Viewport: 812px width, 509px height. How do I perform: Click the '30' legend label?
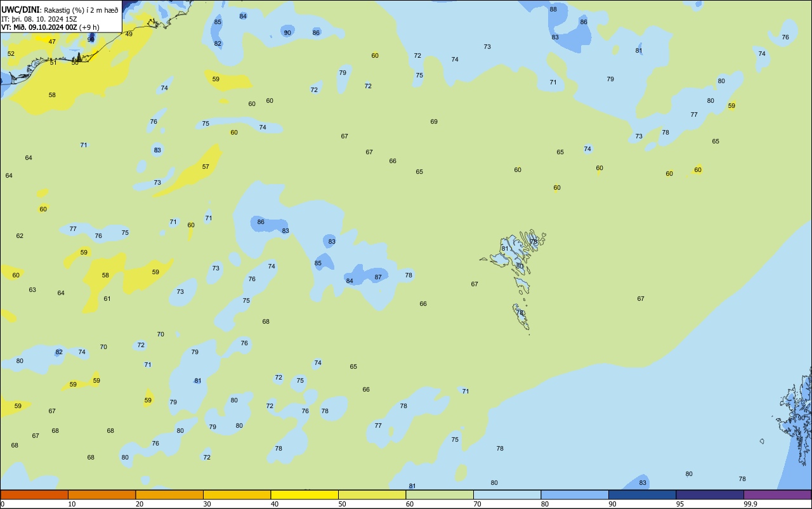point(207,504)
